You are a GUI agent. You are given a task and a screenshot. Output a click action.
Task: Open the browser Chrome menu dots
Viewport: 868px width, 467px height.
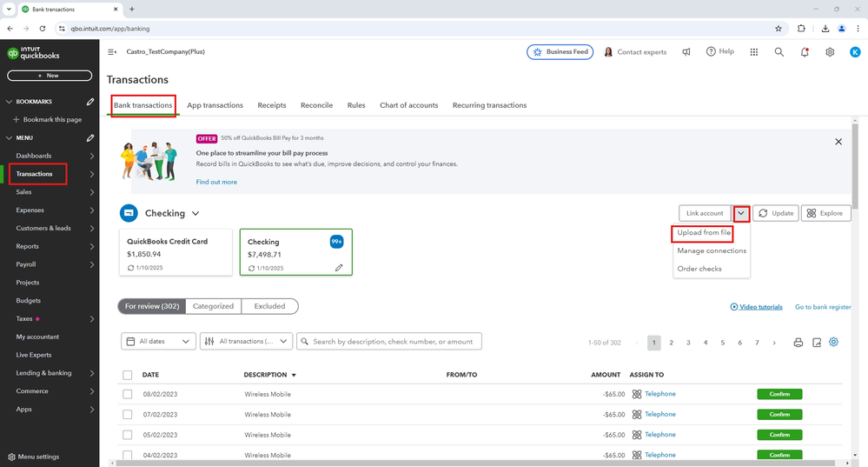858,28
